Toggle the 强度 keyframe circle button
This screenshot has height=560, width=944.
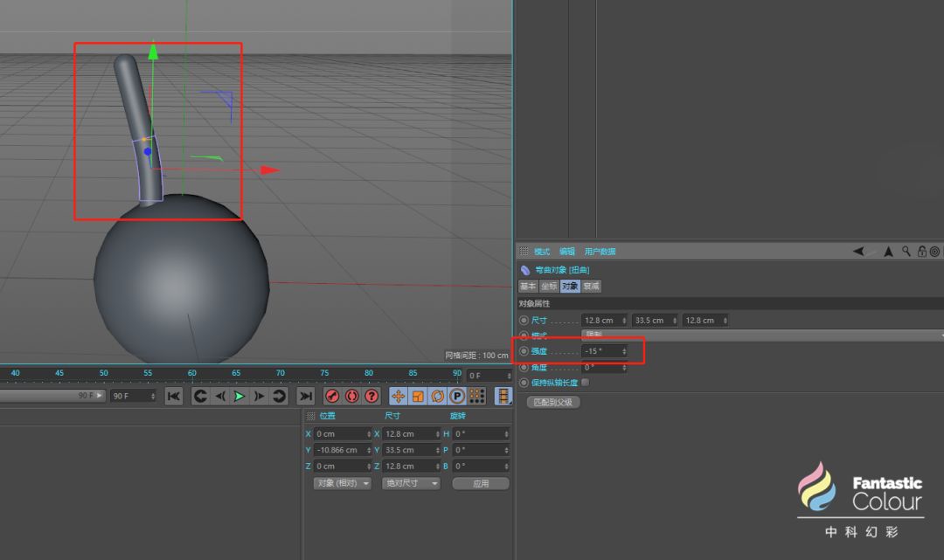coord(524,351)
